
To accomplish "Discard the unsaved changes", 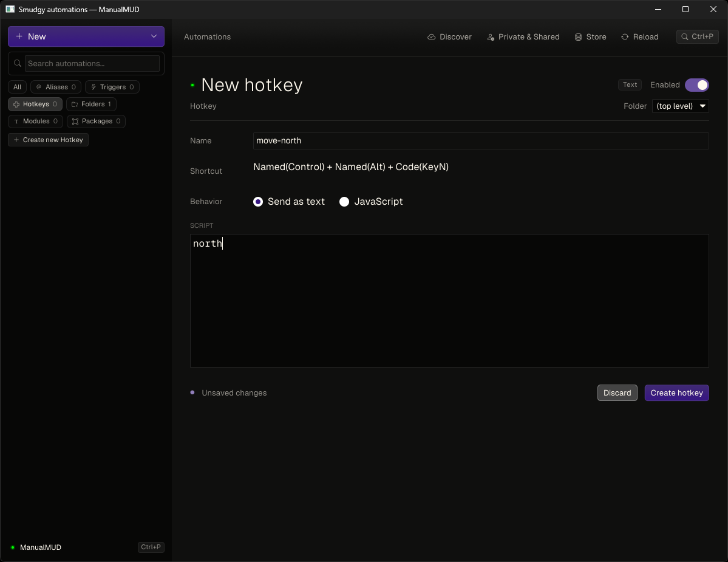I will pos(617,393).
